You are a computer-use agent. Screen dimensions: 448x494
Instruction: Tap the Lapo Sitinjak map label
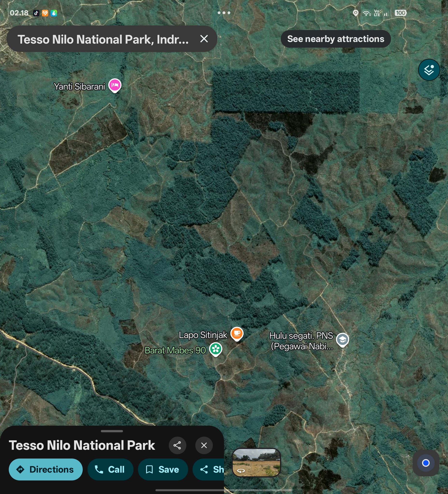pyautogui.click(x=203, y=335)
